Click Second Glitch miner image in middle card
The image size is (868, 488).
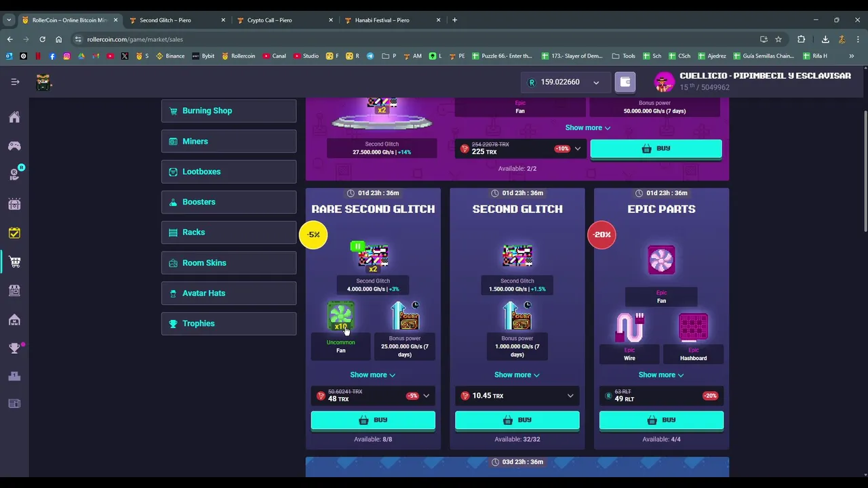coord(517,256)
